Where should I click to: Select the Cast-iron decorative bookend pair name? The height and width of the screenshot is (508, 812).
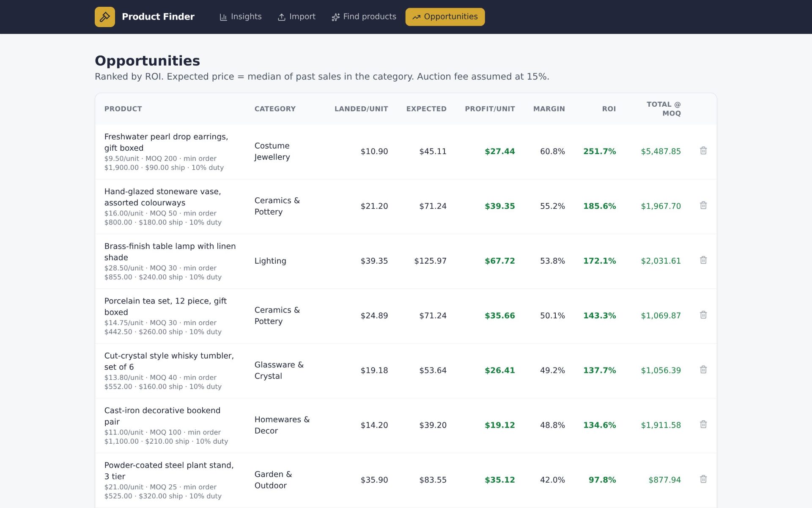162,416
